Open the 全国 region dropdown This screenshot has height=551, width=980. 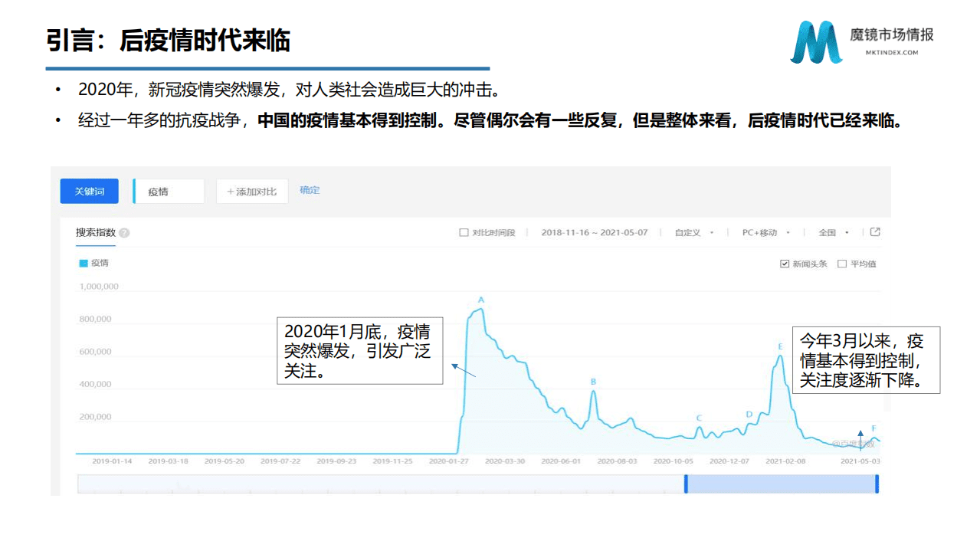(834, 233)
